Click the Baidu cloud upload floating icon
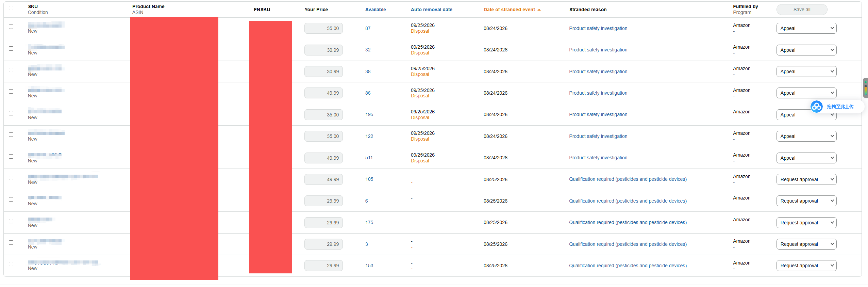The image size is (868, 287). click(816, 107)
